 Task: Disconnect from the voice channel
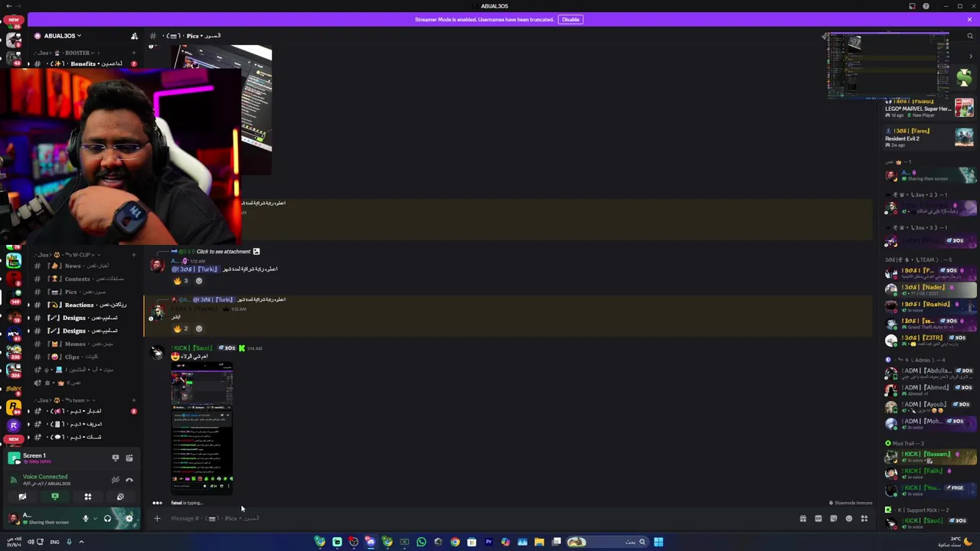click(129, 480)
